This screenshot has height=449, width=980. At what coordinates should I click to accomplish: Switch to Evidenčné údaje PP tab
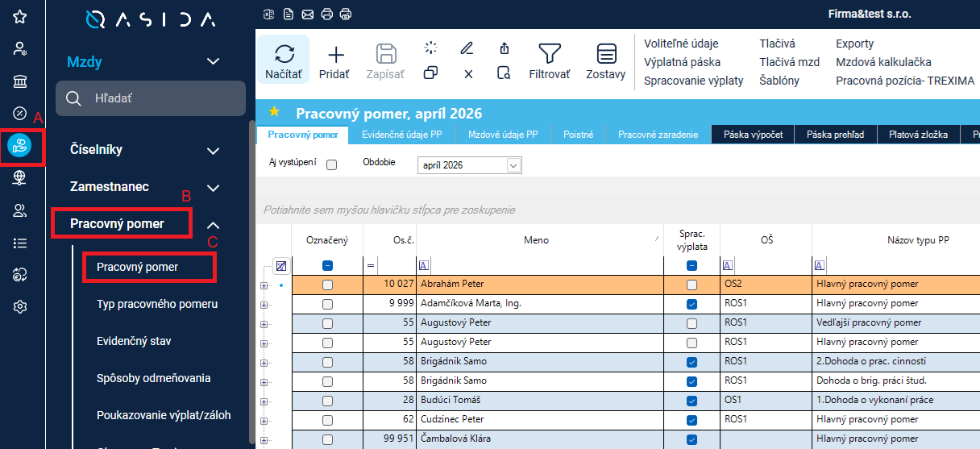click(x=401, y=135)
